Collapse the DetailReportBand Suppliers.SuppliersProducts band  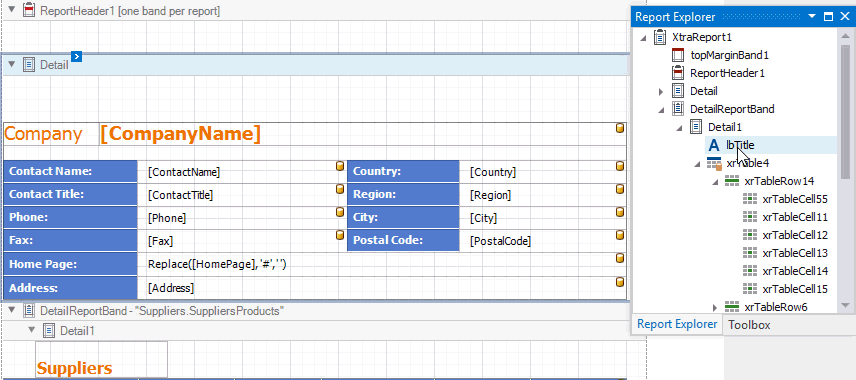(11, 311)
